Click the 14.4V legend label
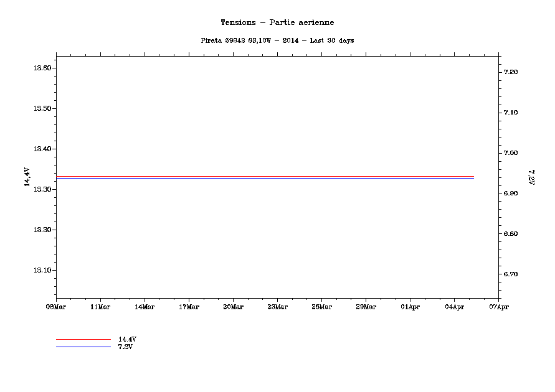The height and width of the screenshot is (392, 555). pyautogui.click(x=127, y=339)
